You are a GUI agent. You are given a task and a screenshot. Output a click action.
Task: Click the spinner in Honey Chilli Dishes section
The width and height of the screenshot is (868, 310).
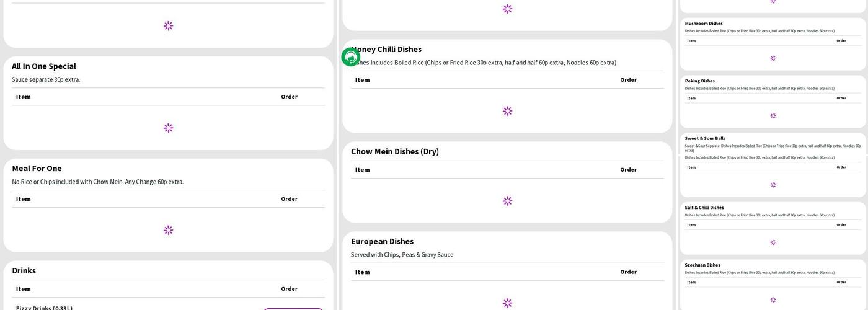click(507, 111)
